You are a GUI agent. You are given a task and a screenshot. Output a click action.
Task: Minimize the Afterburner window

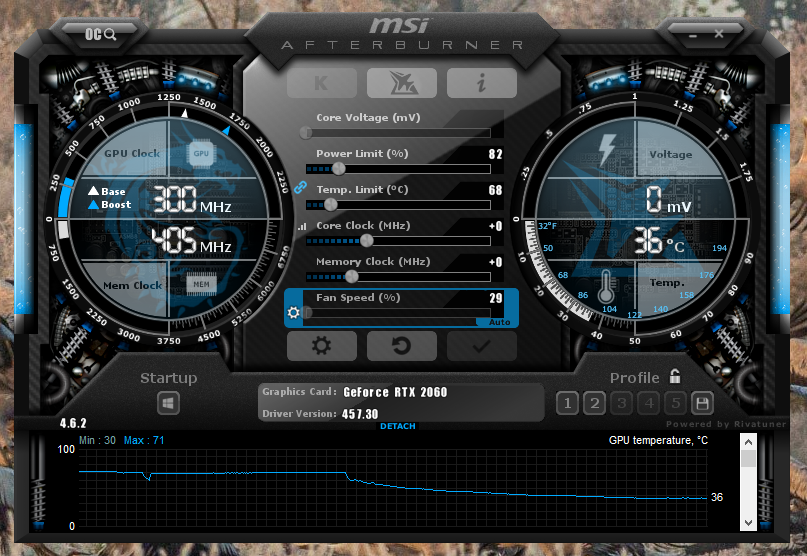[693, 36]
